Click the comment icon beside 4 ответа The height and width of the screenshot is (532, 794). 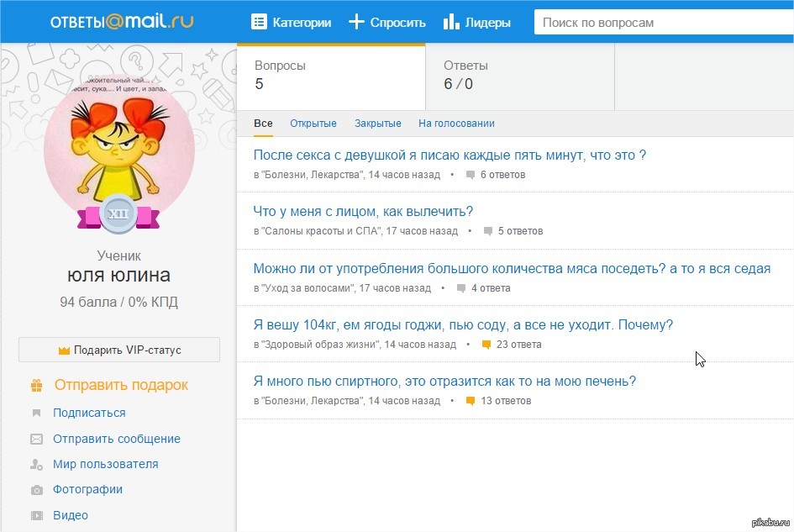(x=460, y=288)
